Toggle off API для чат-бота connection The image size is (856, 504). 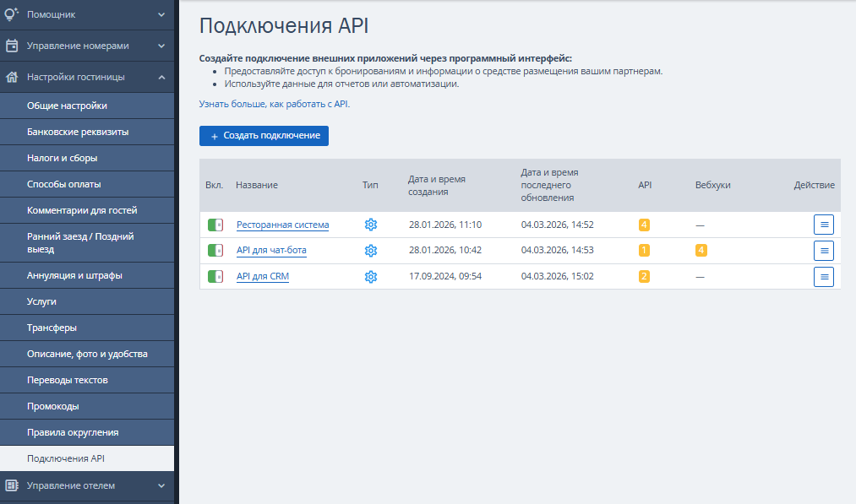(x=215, y=251)
